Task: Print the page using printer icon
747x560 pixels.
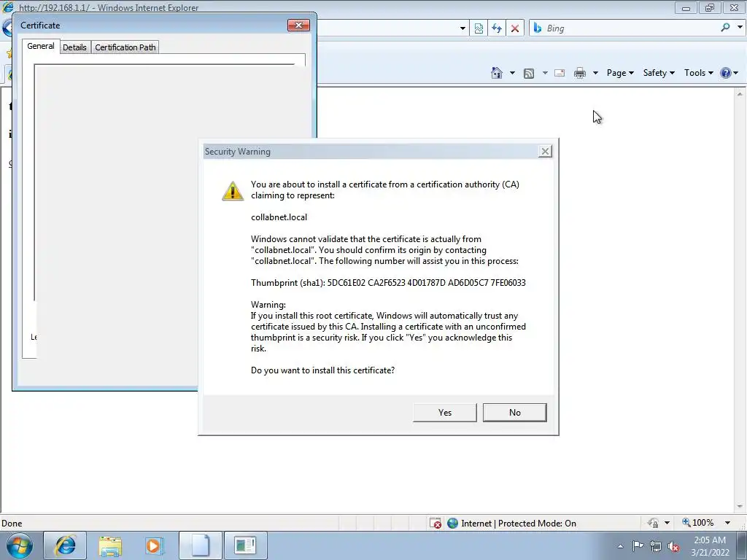Action: click(x=580, y=73)
